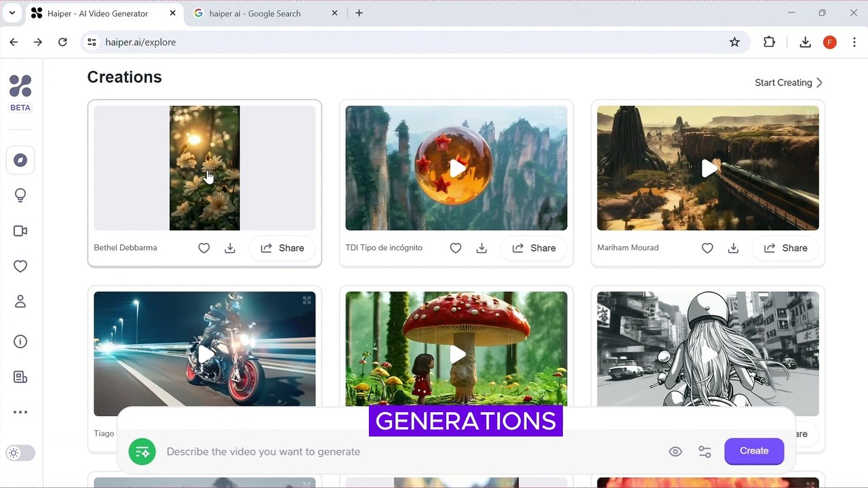This screenshot has width=868, height=488.
Task: Play the dragon ball video
Action: (x=456, y=168)
